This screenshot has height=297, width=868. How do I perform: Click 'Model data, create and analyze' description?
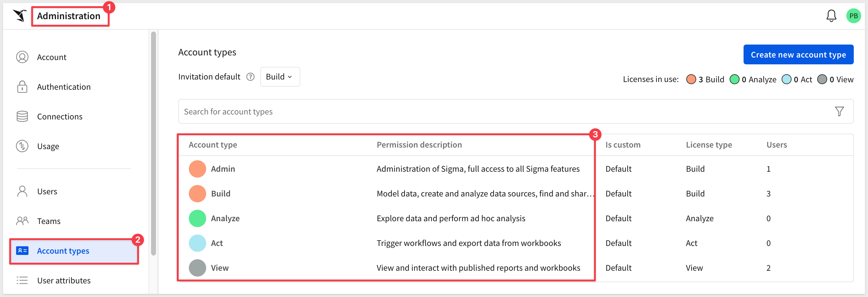coord(485,194)
